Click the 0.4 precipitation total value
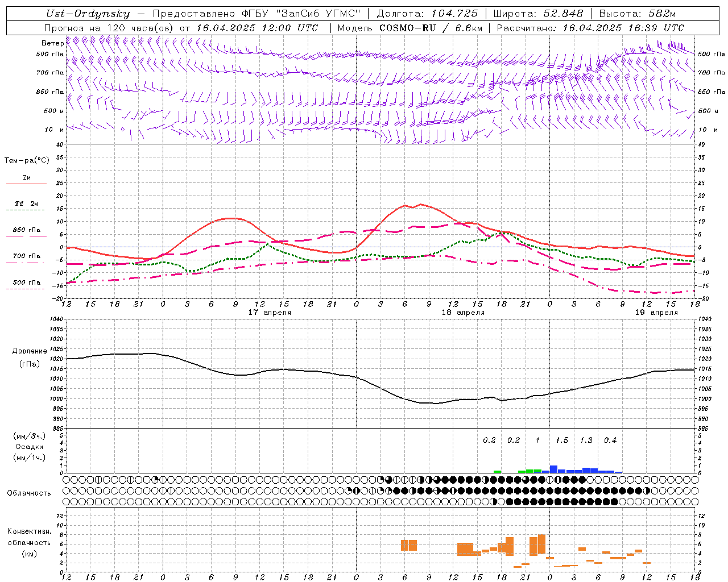728x582 pixels. (x=610, y=440)
